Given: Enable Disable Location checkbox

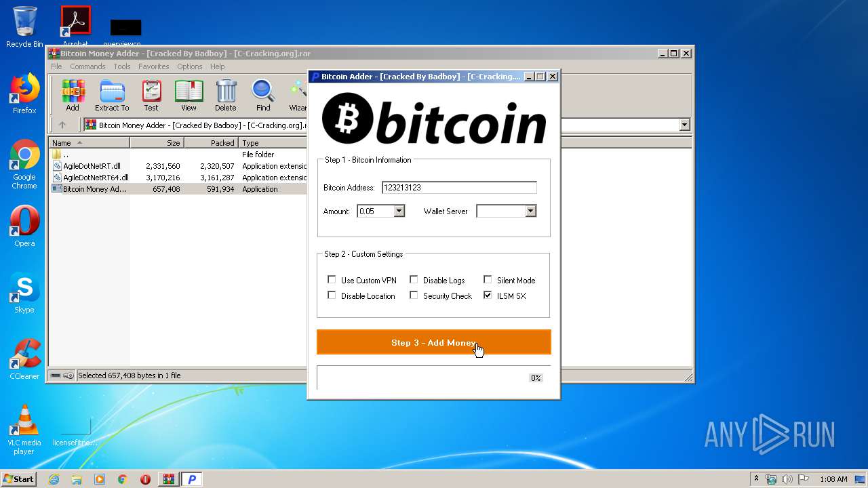Looking at the screenshot, I should 332,295.
